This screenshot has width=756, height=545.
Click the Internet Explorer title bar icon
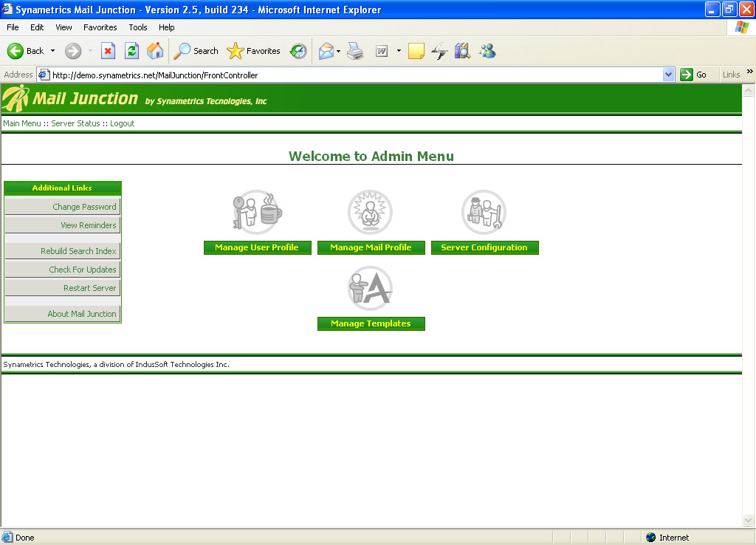[x=7, y=9]
